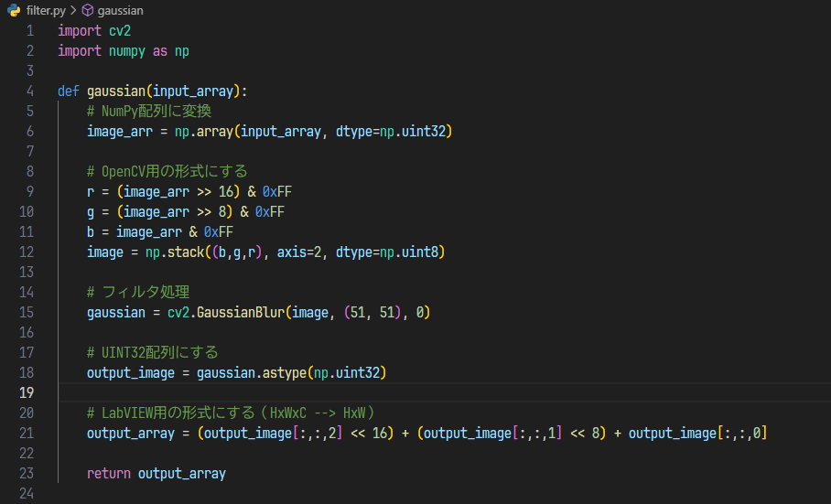This screenshot has width=831, height=504.
Task: Click output_array variable on line 21
Action: 131,433
